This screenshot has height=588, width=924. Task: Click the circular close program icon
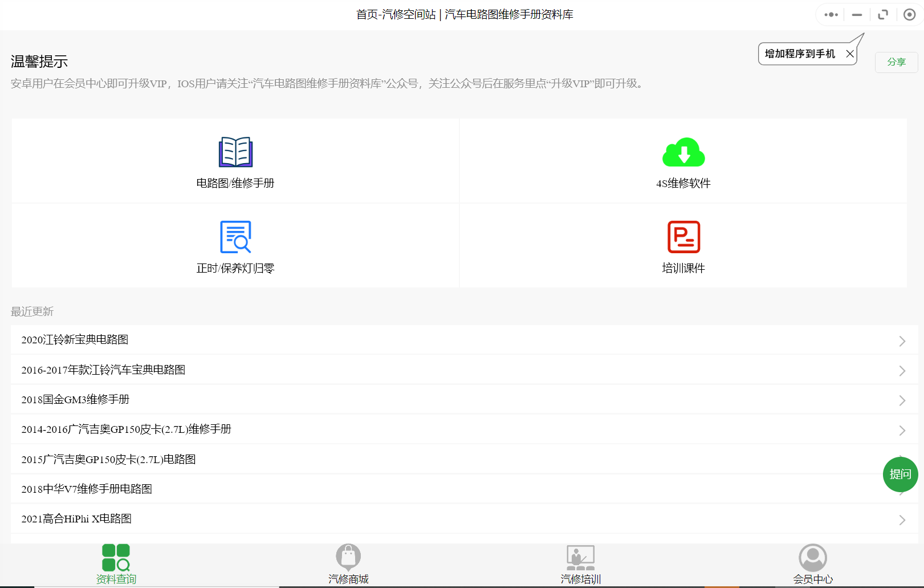910,15
